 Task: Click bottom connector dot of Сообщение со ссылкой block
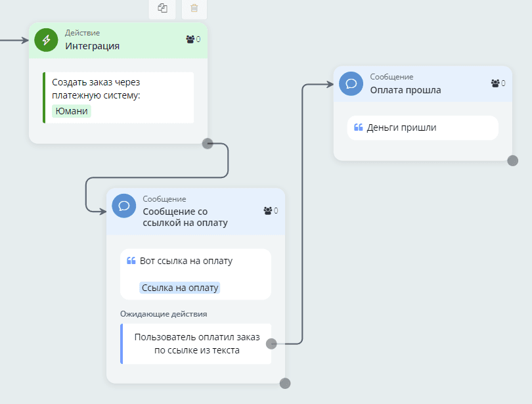tap(285, 383)
